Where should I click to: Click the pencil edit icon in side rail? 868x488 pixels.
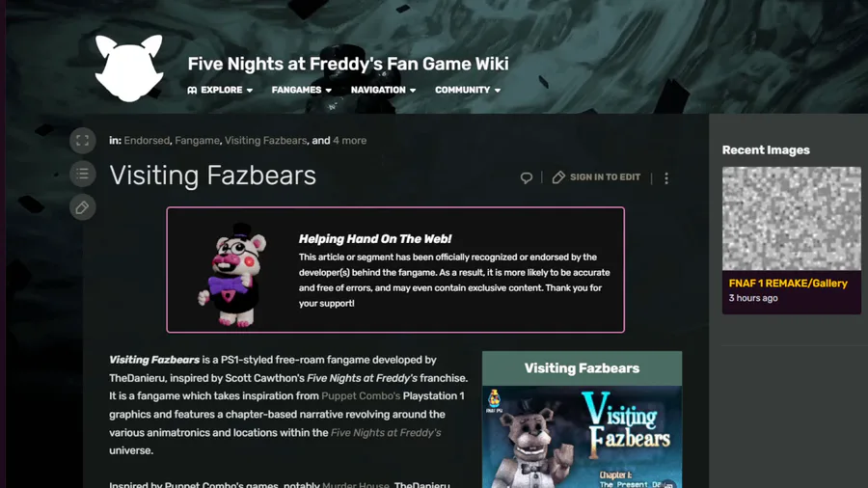click(83, 207)
